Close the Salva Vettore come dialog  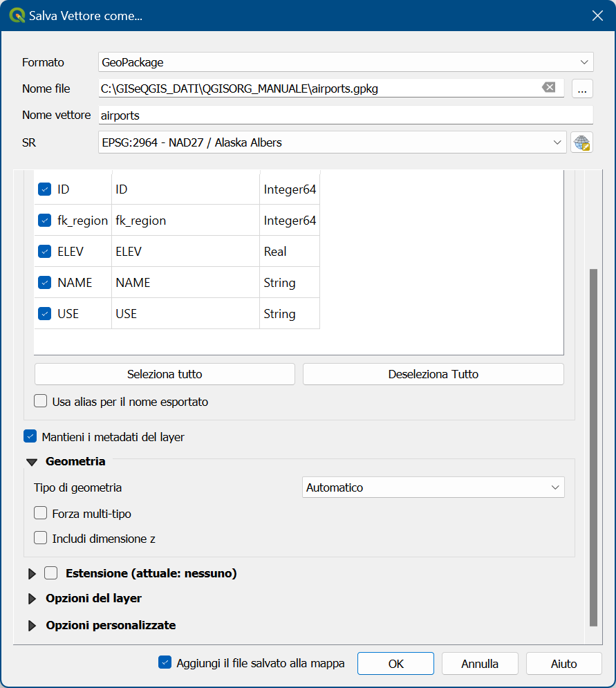pyautogui.click(x=597, y=16)
